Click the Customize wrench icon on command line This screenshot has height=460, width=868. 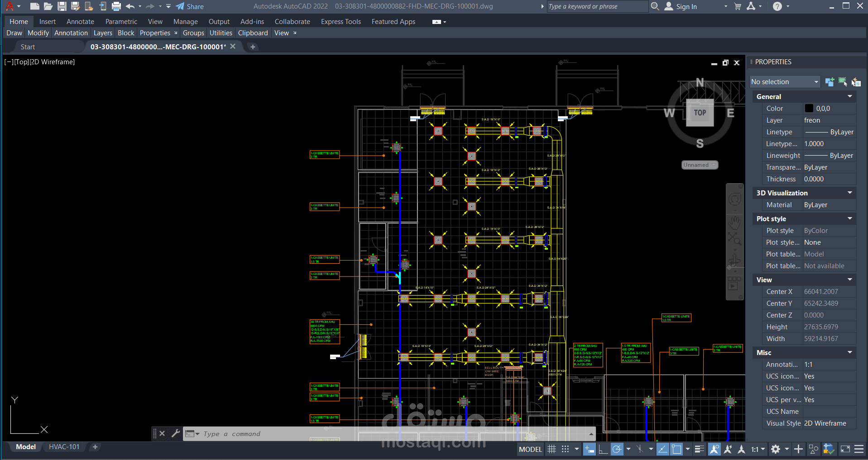176,433
